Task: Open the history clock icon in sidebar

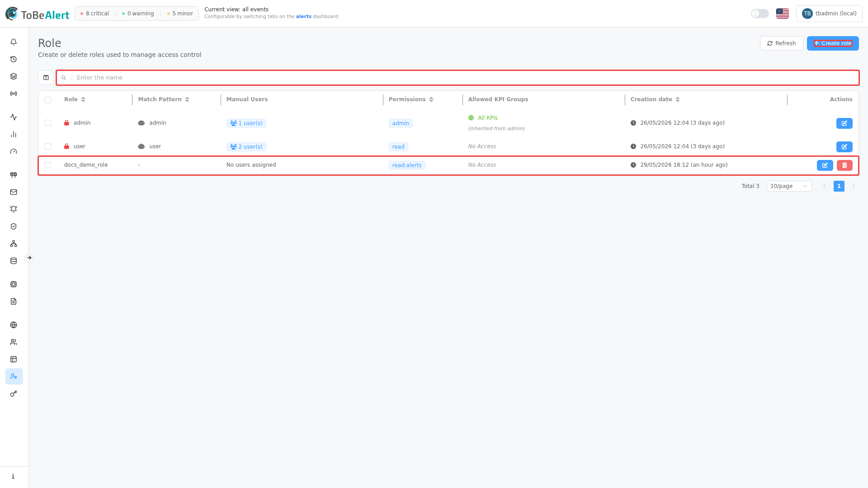Action: click(x=14, y=59)
